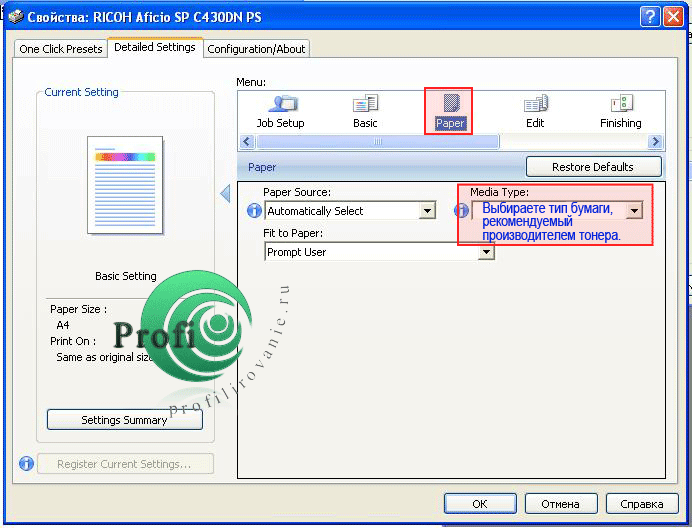Click the page preview thumbnail
The height and width of the screenshot is (529, 692).
pyautogui.click(x=125, y=185)
